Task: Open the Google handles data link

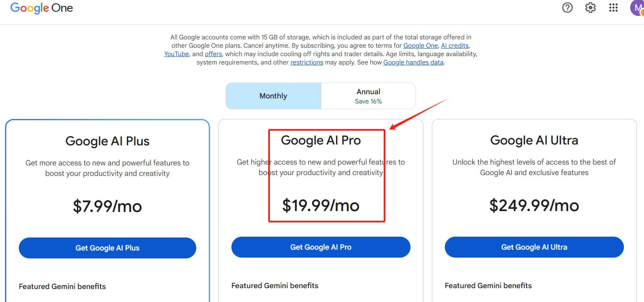Action: (413, 62)
